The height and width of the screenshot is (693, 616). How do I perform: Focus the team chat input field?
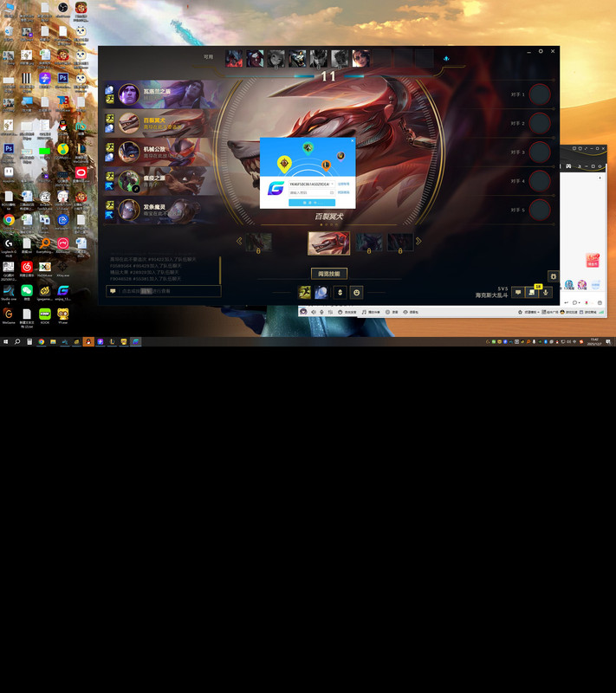(x=164, y=291)
